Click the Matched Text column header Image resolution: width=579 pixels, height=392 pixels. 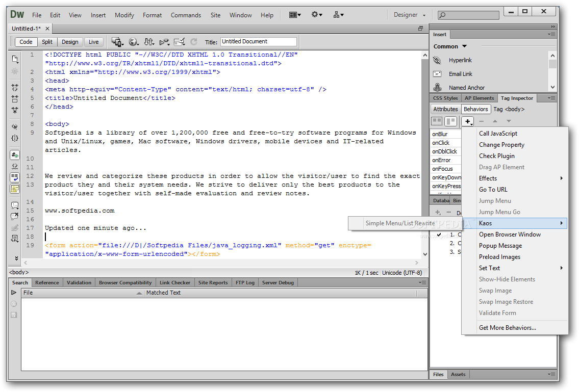click(280, 293)
